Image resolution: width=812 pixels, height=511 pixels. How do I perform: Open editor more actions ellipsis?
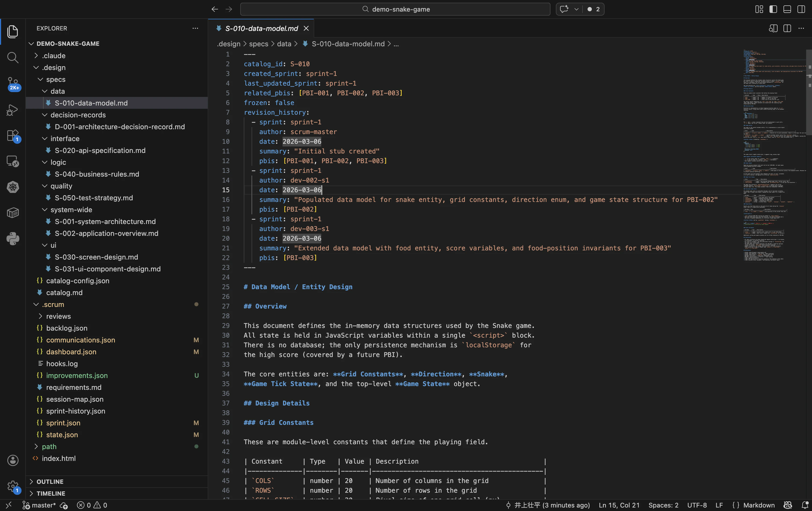tap(801, 28)
